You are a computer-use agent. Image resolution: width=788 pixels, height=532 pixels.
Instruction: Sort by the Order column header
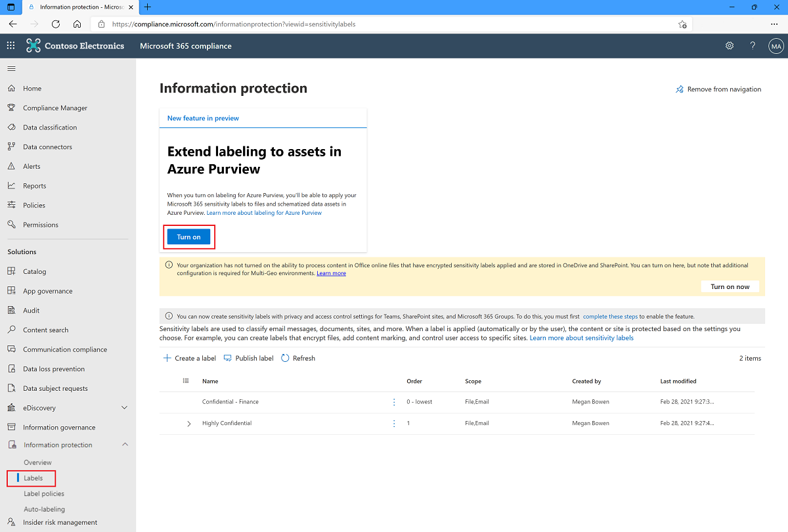point(414,381)
